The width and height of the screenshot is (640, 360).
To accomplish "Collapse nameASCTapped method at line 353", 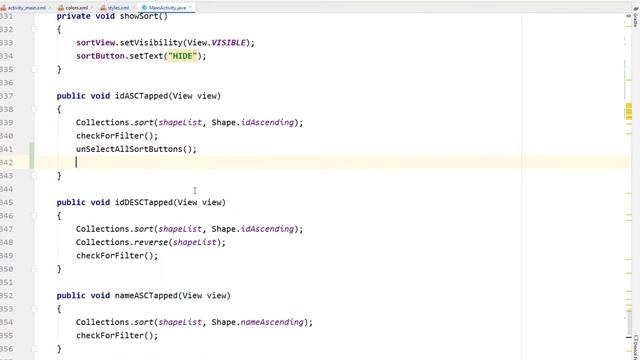I will (x=34, y=309).
